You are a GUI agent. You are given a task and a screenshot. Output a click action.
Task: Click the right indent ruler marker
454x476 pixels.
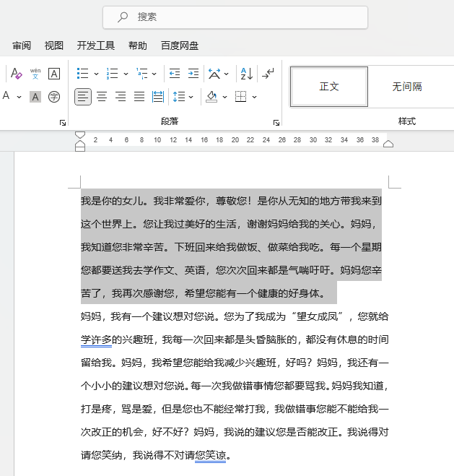point(388,144)
